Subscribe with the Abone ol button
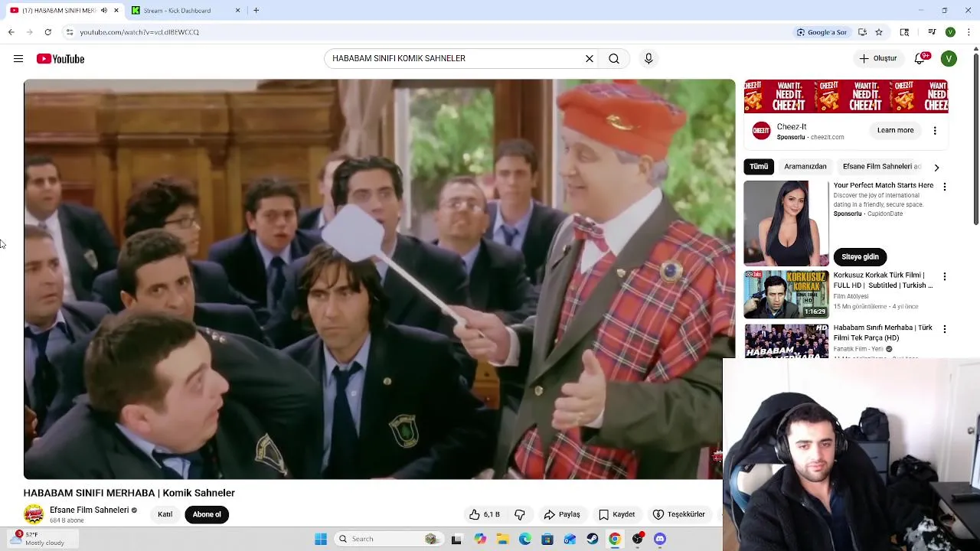This screenshot has width=980, height=551. 207,514
